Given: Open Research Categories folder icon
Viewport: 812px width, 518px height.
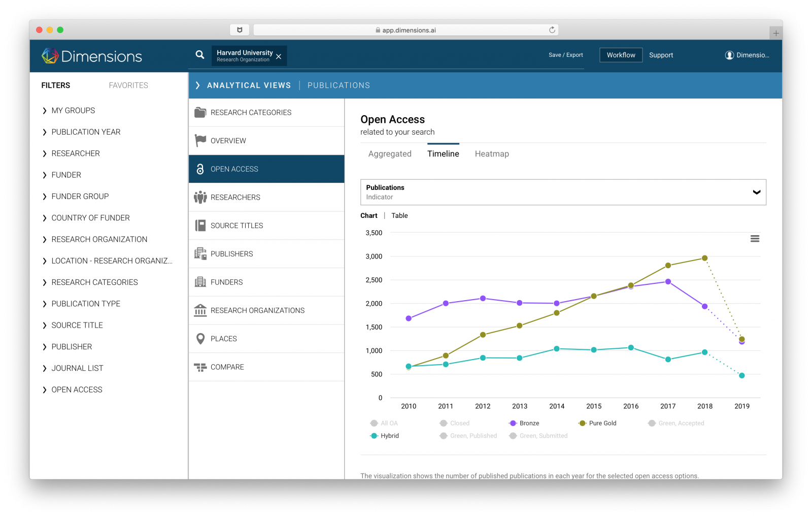Looking at the screenshot, I should 200,113.
